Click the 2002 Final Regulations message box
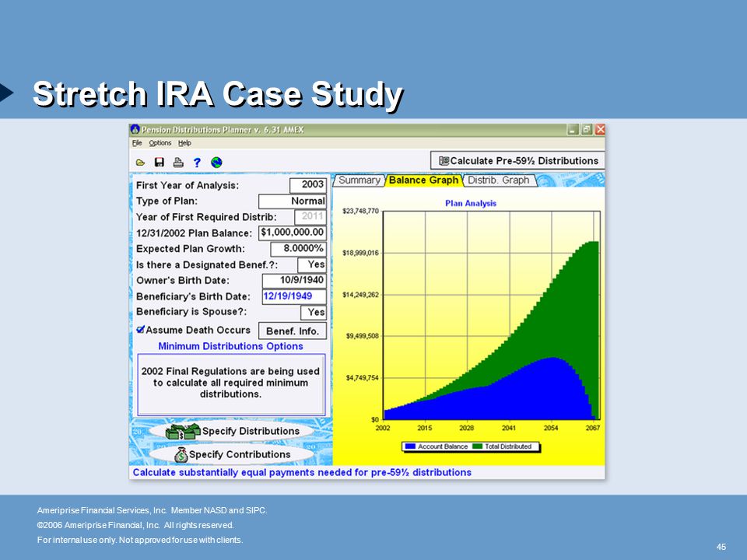The height and width of the screenshot is (560, 747). coord(231,384)
